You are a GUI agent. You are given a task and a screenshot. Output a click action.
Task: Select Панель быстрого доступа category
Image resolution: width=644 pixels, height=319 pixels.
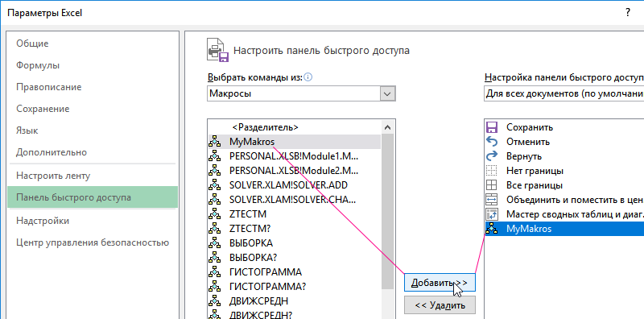[x=93, y=197]
